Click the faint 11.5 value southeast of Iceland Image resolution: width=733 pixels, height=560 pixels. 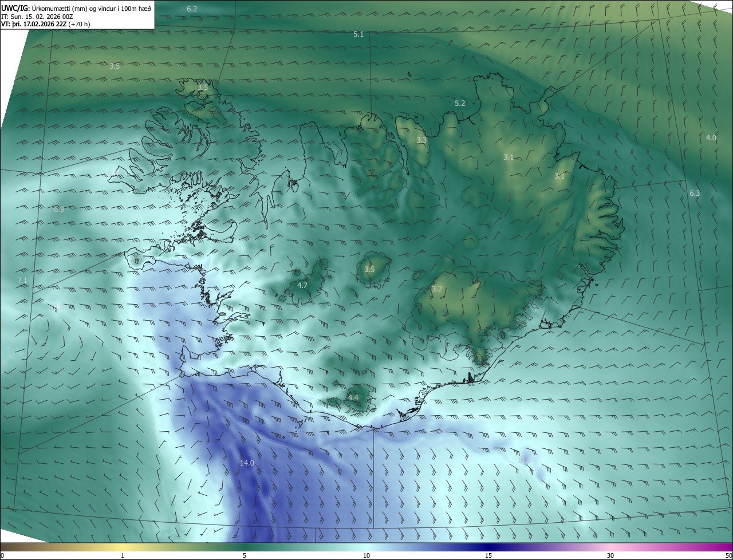(x=525, y=460)
